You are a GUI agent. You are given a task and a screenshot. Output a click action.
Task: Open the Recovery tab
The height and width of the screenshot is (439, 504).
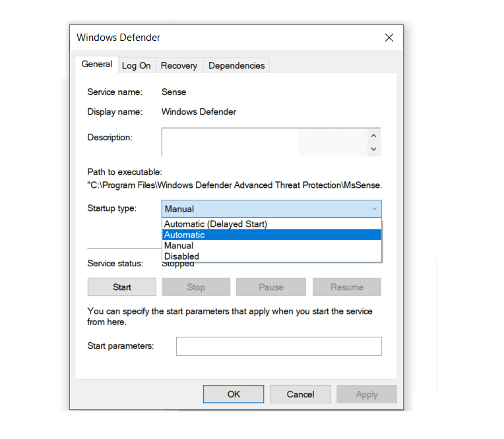[x=179, y=65]
